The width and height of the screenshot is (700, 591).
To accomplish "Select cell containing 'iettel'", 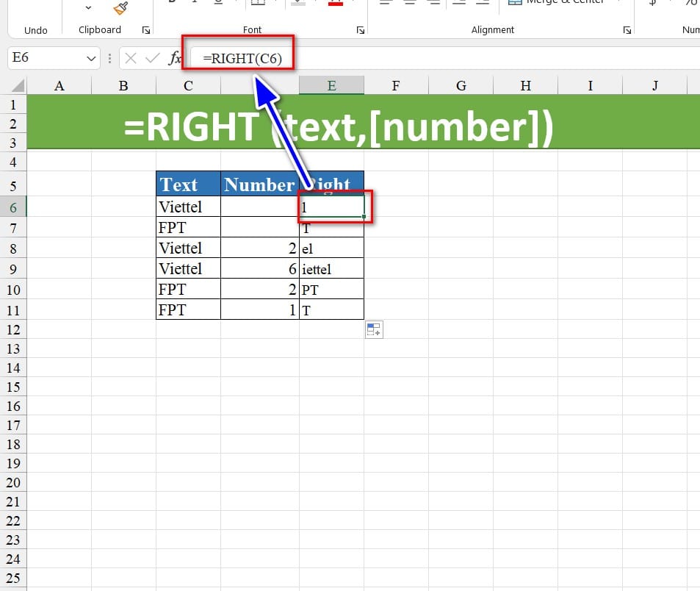I will pyautogui.click(x=331, y=269).
